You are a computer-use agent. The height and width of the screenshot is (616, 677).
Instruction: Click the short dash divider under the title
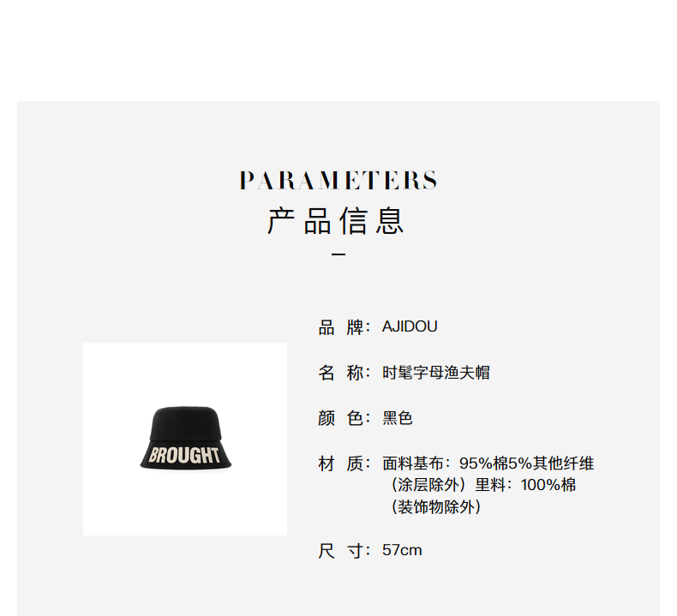[338, 254]
